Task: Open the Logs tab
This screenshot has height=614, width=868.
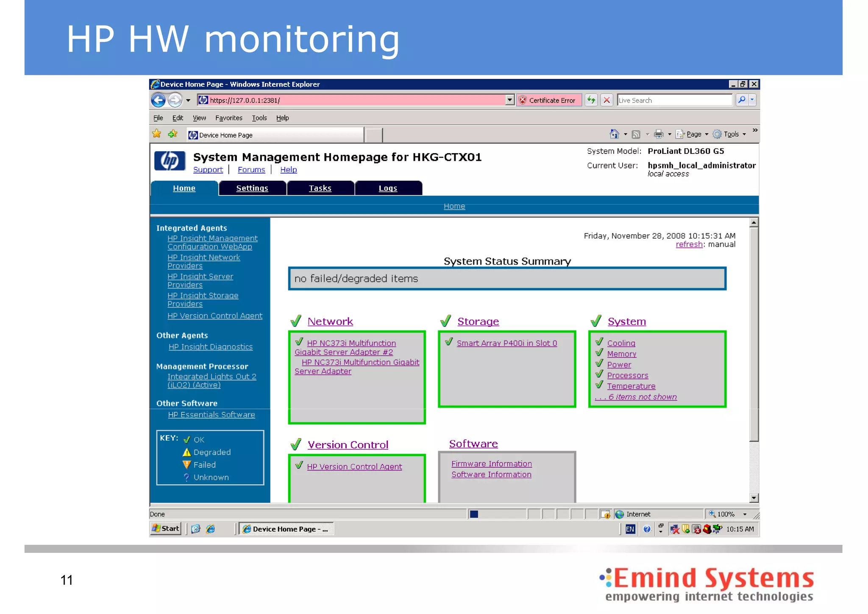Action: pos(387,188)
